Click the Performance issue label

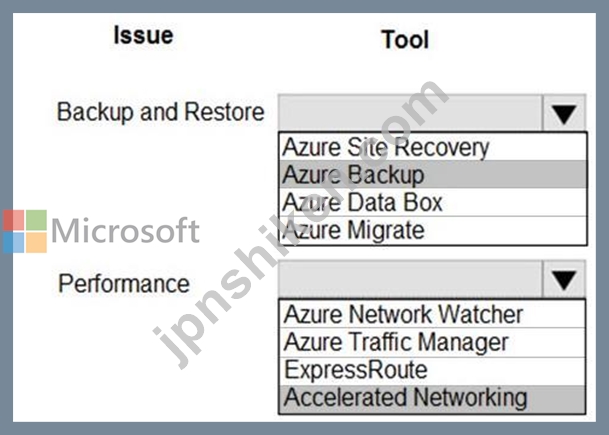click(x=124, y=284)
